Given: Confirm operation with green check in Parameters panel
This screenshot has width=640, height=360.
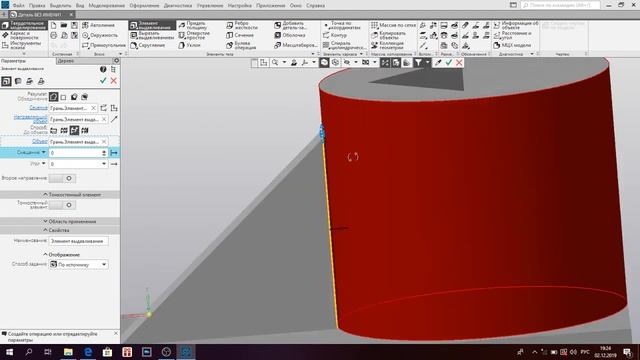Looking at the screenshot, I should (x=103, y=81).
